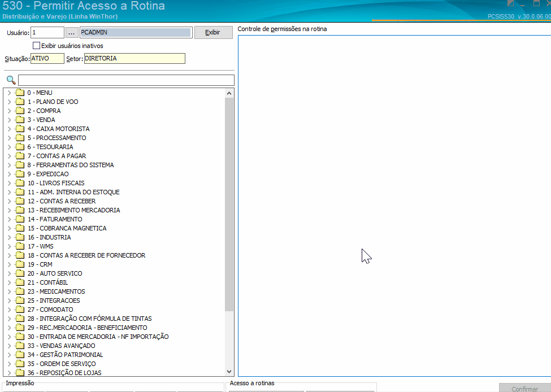
Task: Click the Exibir button
Action: 213,32
